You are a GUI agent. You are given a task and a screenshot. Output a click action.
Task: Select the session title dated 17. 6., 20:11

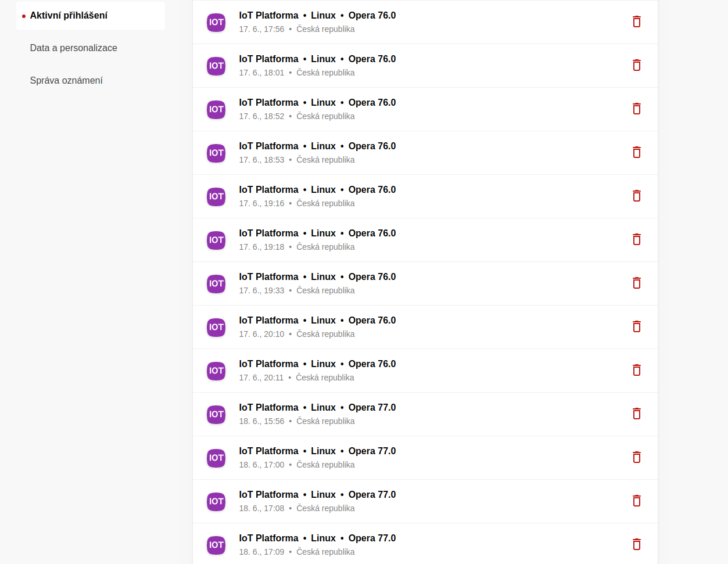317,364
